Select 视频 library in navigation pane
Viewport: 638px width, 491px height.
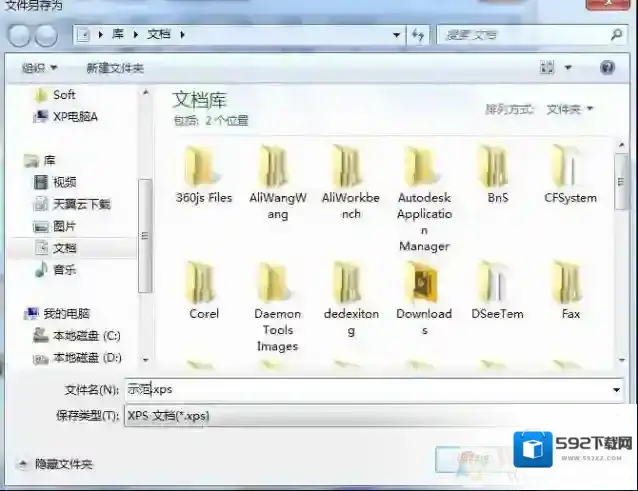(64, 182)
